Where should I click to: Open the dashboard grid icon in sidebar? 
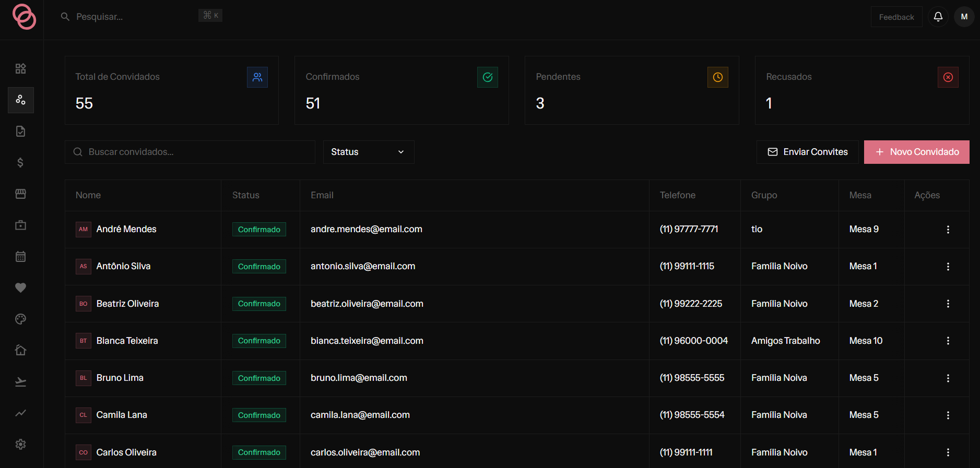pos(21,69)
